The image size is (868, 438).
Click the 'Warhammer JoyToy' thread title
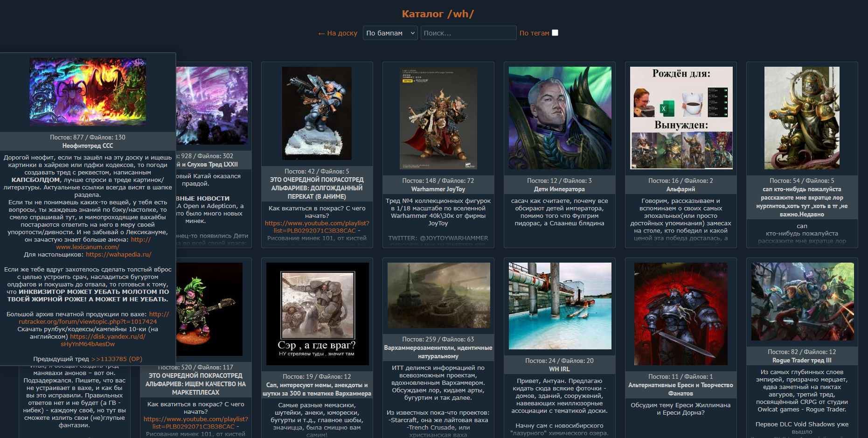coord(438,189)
